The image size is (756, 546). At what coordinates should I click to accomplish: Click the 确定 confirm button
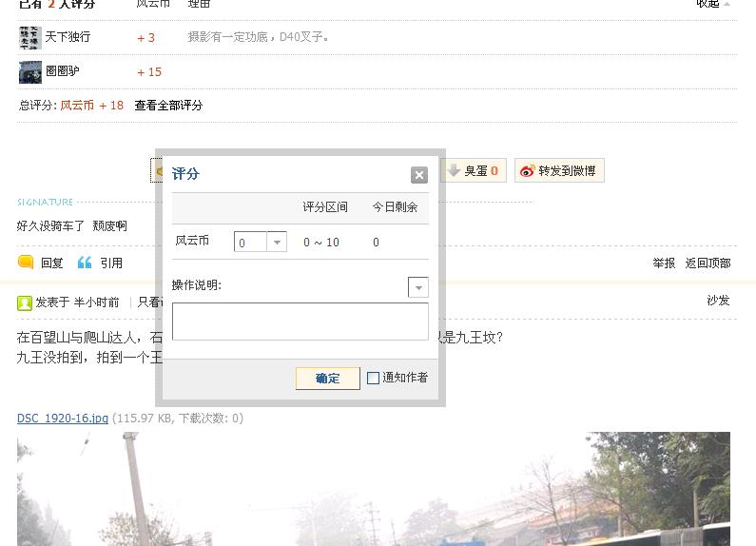coord(327,379)
